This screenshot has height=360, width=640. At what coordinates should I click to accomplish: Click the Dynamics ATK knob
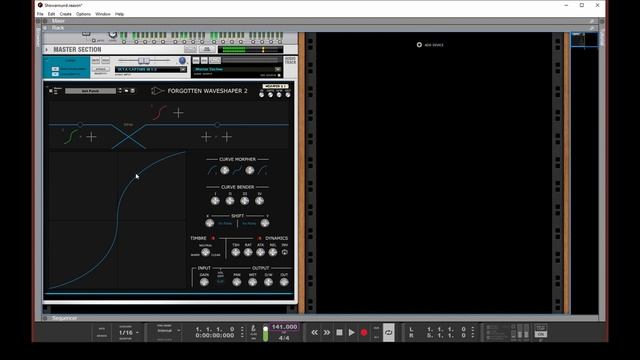260,252
